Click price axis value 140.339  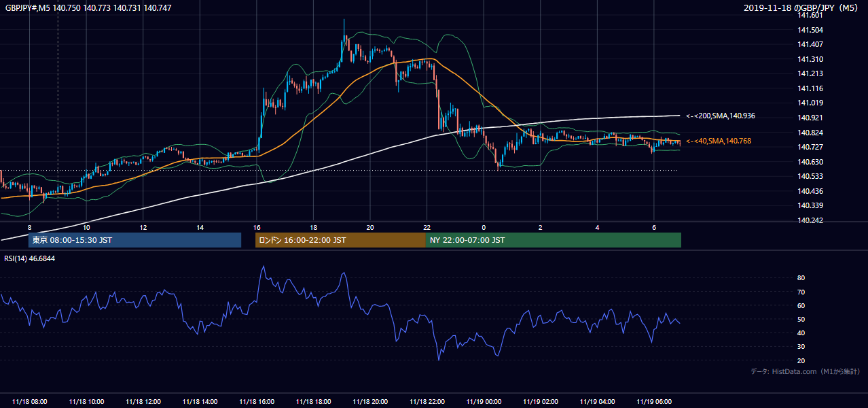point(810,205)
